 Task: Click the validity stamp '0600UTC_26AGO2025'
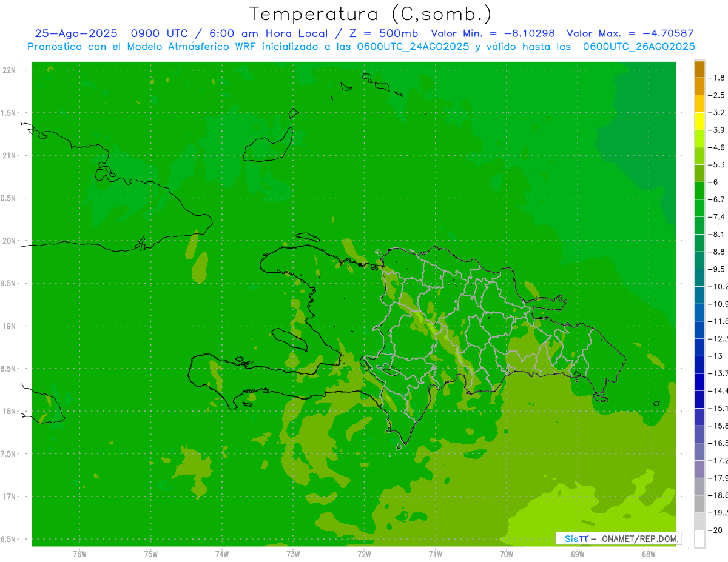pos(639,47)
